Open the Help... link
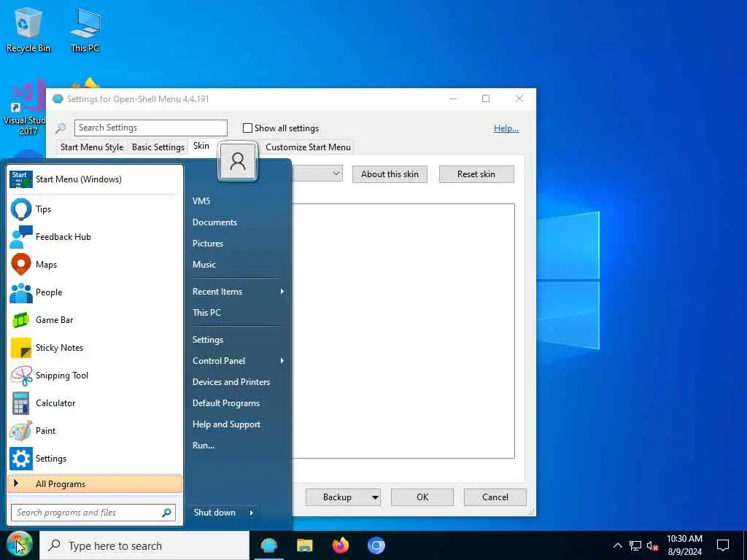Image resolution: width=747 pixels, height=560 pixels. click(506, 128)
